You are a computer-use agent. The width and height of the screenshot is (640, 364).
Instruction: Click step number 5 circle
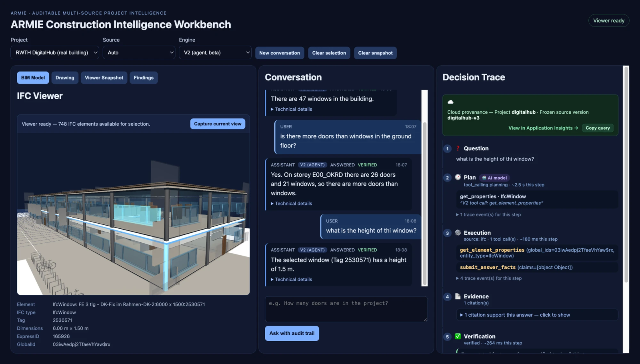[447, 337]
